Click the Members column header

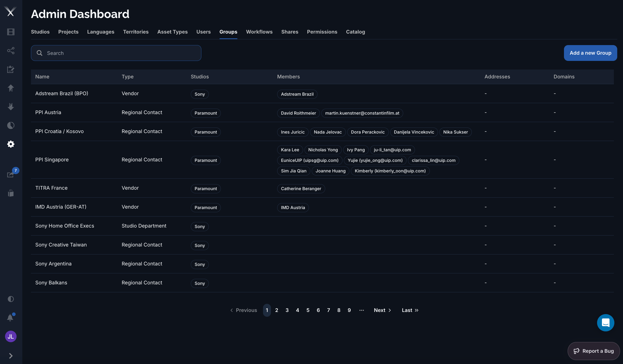(288, 76)
